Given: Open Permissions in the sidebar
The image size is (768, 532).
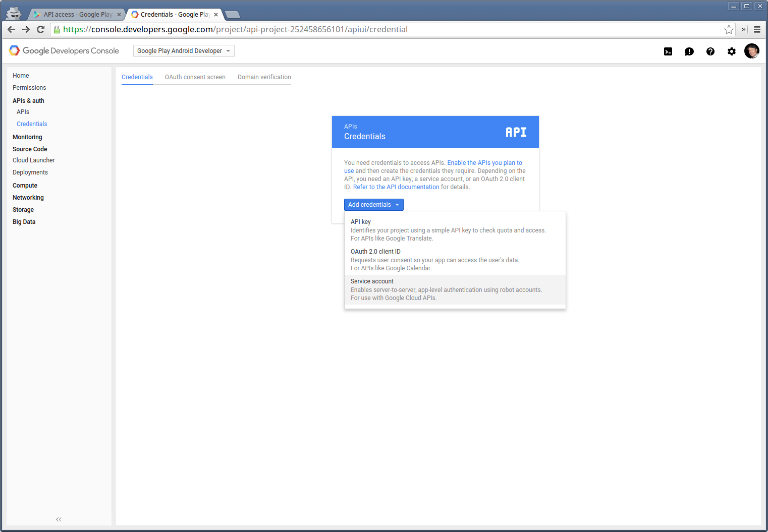Looking at the screenshot, I should click(29, 88).
